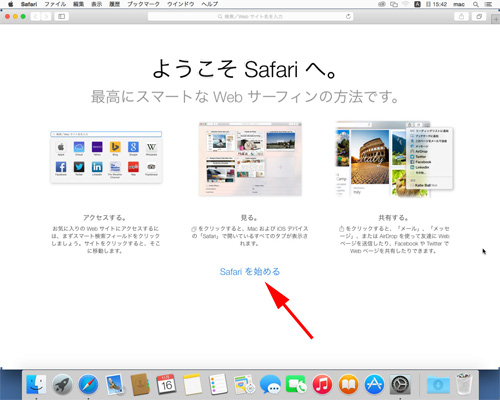Open Maps from the Dock

point(244,384)
